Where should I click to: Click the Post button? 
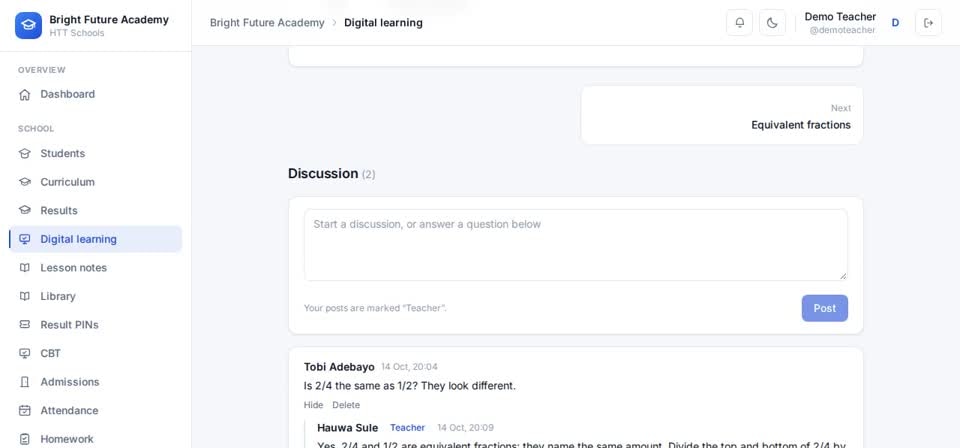pyautogui.click(x=825, y=308)
